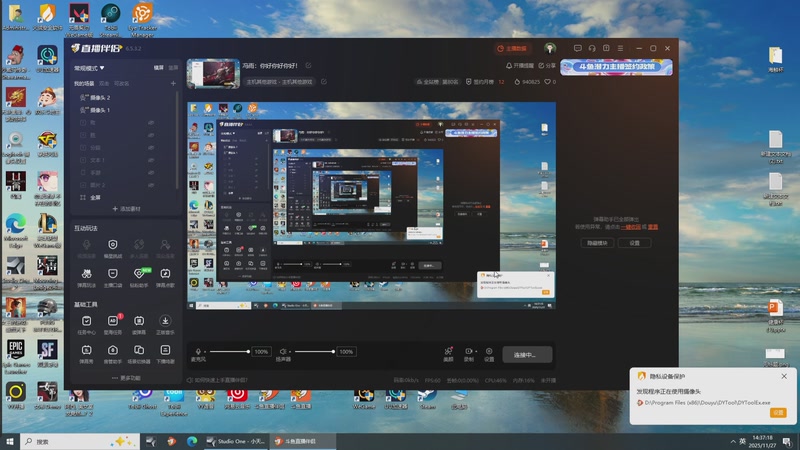
Task: Click the 开播提醒 bell icon
Action: pyautogui.click(x=509, y=66)
